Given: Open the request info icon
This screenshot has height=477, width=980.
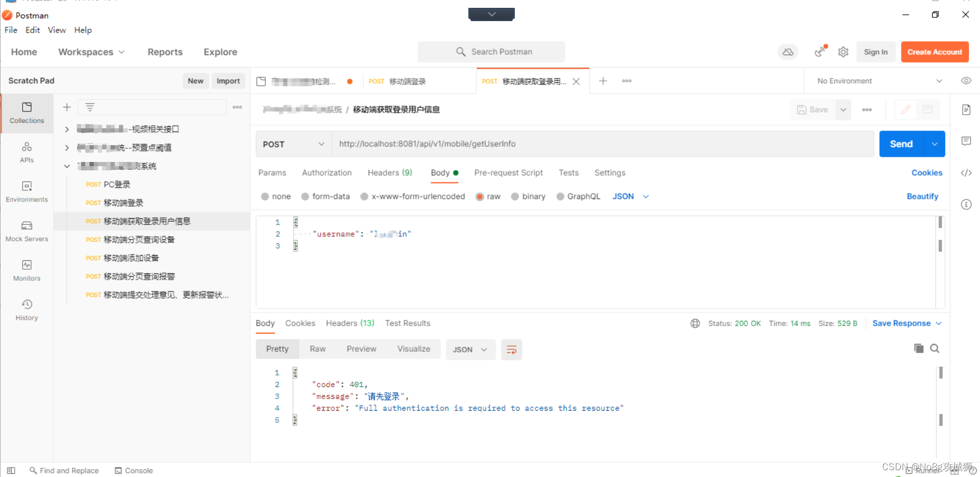Looking at the screenshot, I should [966, 205].
